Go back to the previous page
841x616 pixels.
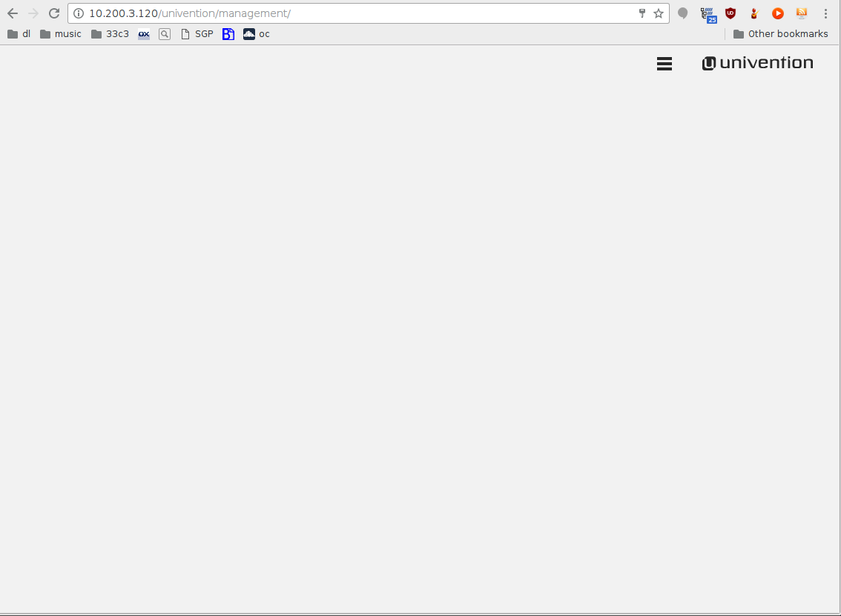(13, 13)
